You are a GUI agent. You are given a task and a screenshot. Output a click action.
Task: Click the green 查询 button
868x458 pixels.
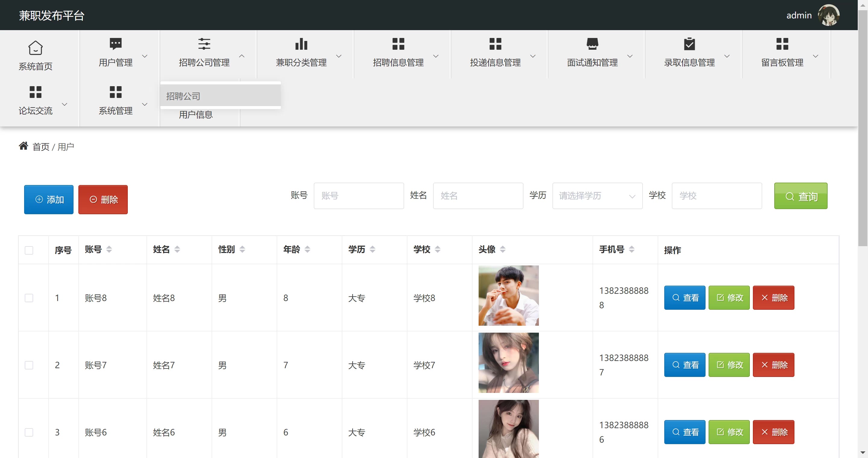click(800, 196)
